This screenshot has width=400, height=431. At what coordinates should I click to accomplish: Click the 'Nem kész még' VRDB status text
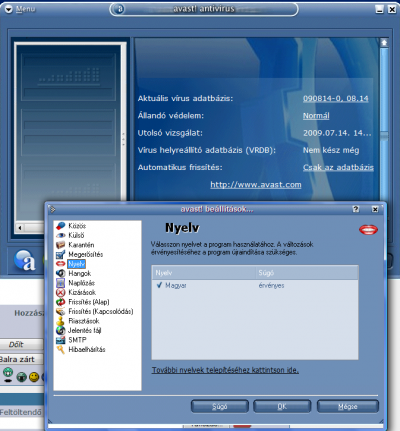tap(331, 150)
